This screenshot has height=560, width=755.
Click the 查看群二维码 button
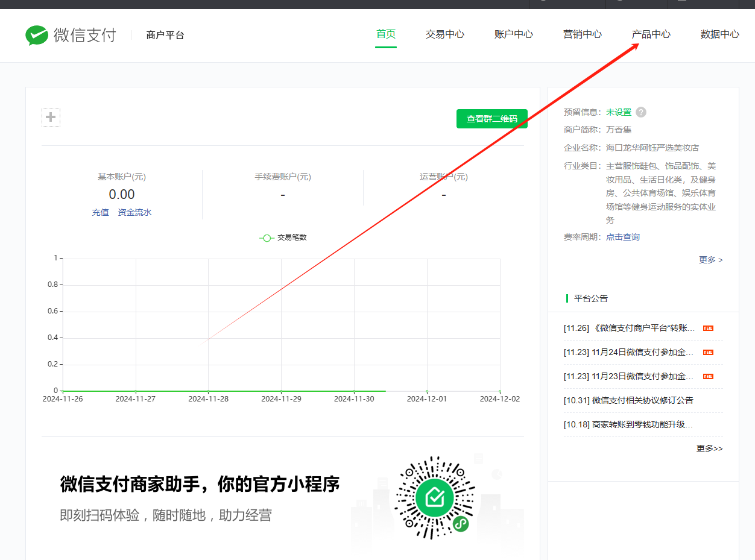(x=492, y=119)
